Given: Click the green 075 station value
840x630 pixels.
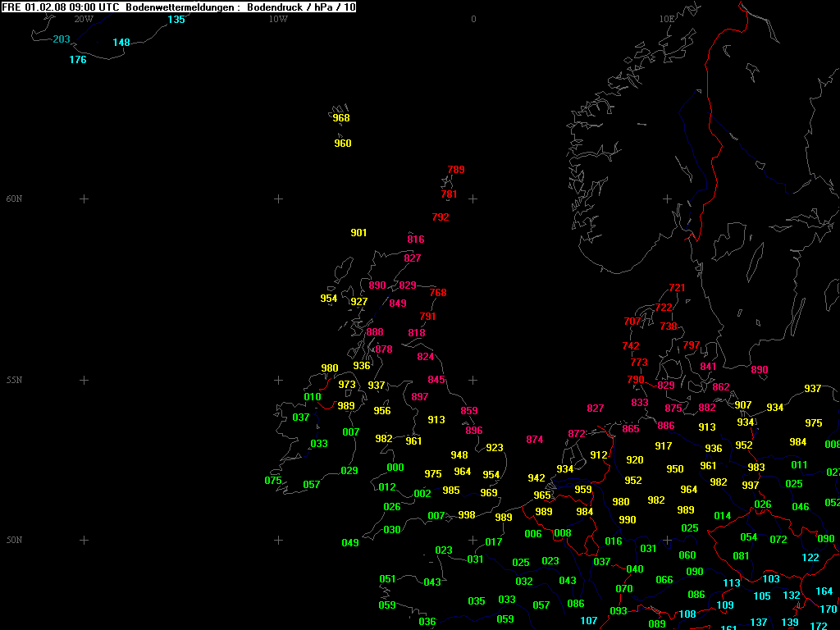Looking at the screenshot, I should [x=273, y=481].
